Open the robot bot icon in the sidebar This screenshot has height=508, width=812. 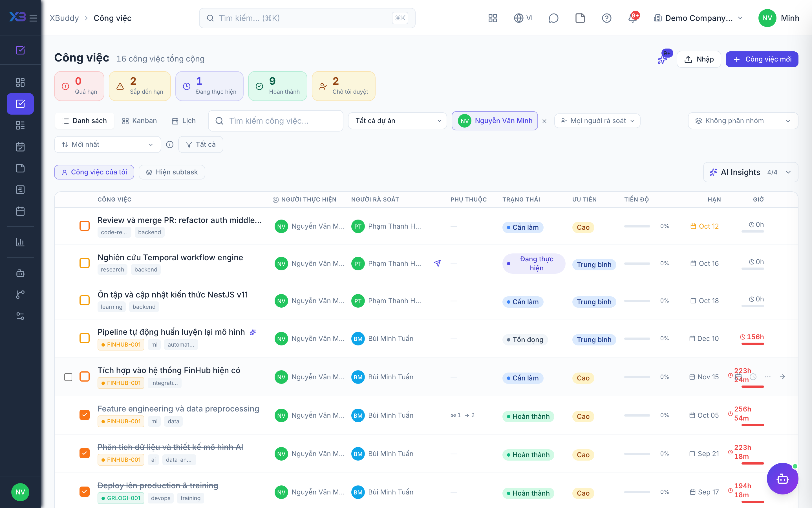(20, 273)
